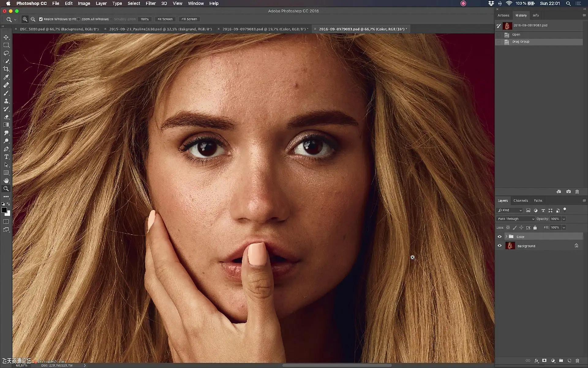588x368 pixels.
Task: Select the Horizontal Type tool
Action: 6,157
